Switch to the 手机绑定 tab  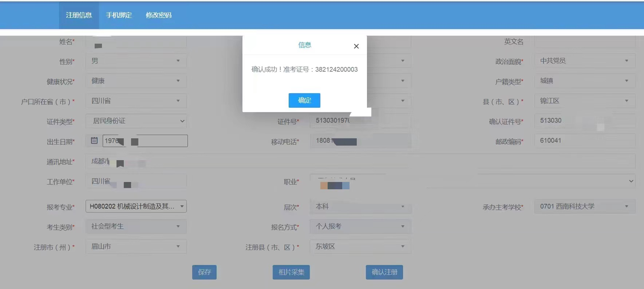point(119,15)
